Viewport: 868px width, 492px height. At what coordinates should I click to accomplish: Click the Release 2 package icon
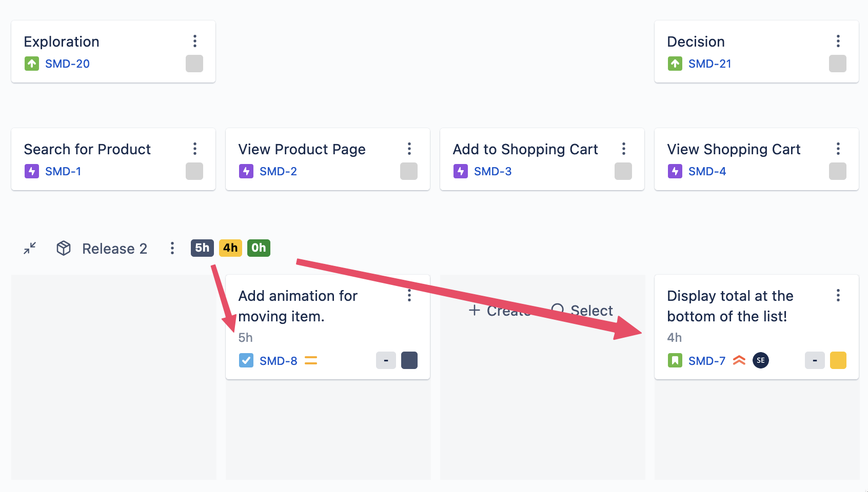64,248
